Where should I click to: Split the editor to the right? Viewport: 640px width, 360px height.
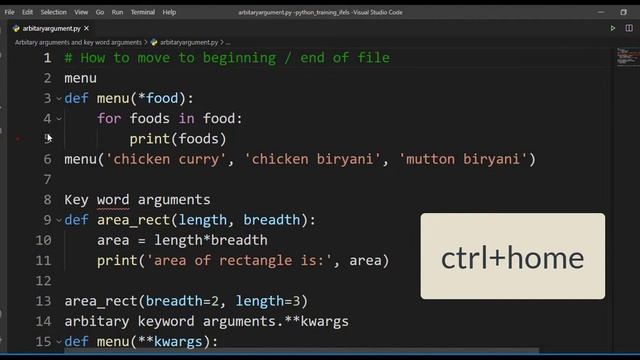click(629, 28)
